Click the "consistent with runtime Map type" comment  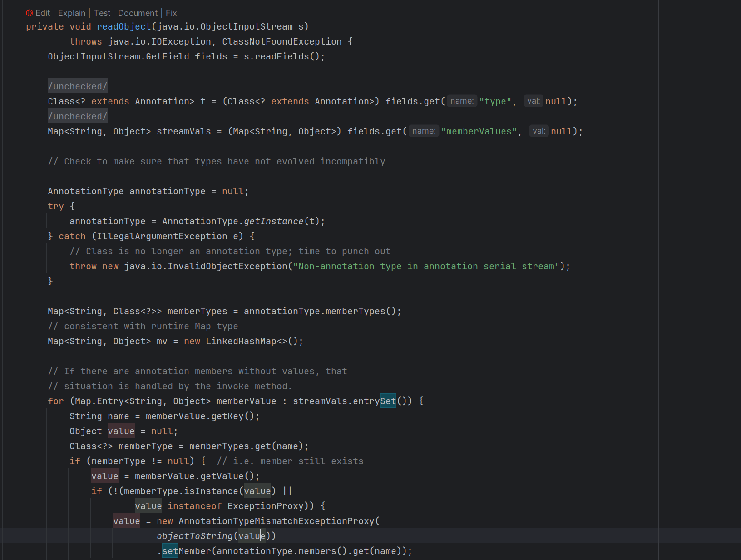[x=143, y=326]
